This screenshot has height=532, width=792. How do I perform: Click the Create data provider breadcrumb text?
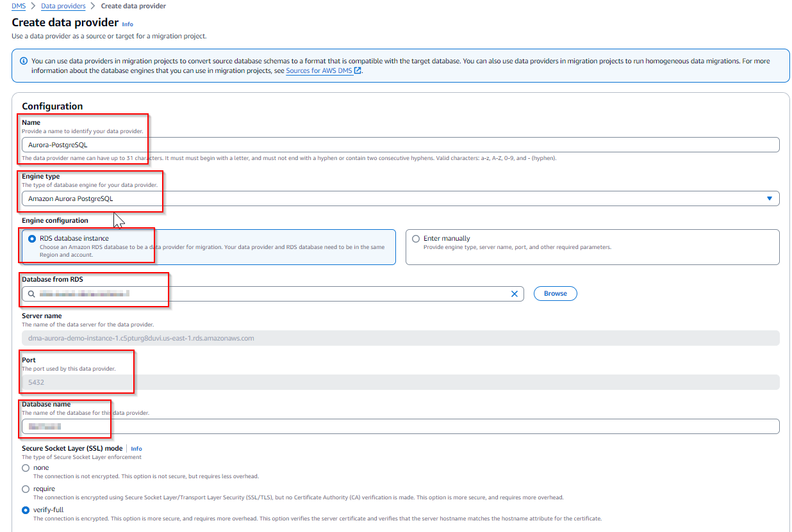134,6
